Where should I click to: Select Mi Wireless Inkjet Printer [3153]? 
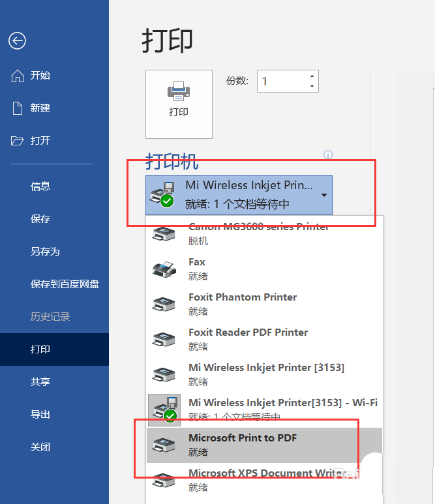pos(264,374)
